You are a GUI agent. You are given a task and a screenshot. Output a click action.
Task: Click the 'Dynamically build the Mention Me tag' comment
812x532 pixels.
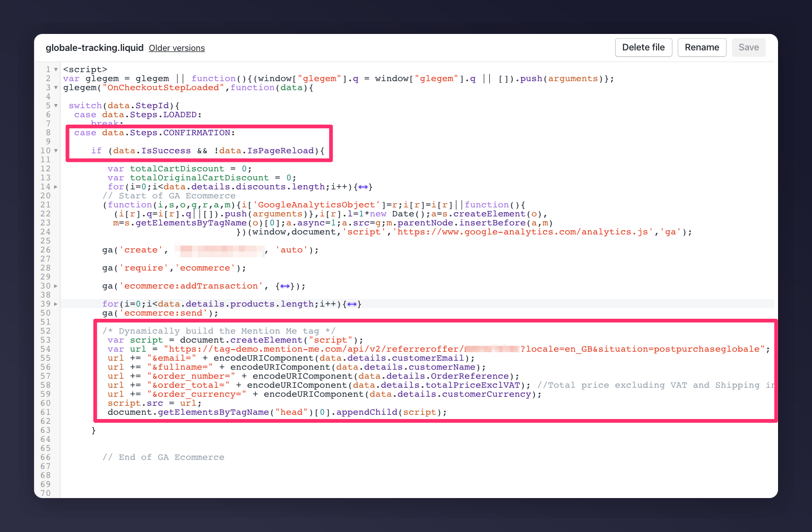click(219, 331)
